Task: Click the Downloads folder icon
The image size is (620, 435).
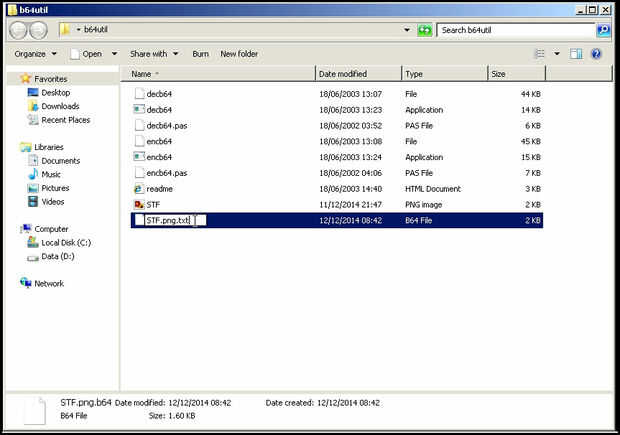Action: [x=33, y=106]
